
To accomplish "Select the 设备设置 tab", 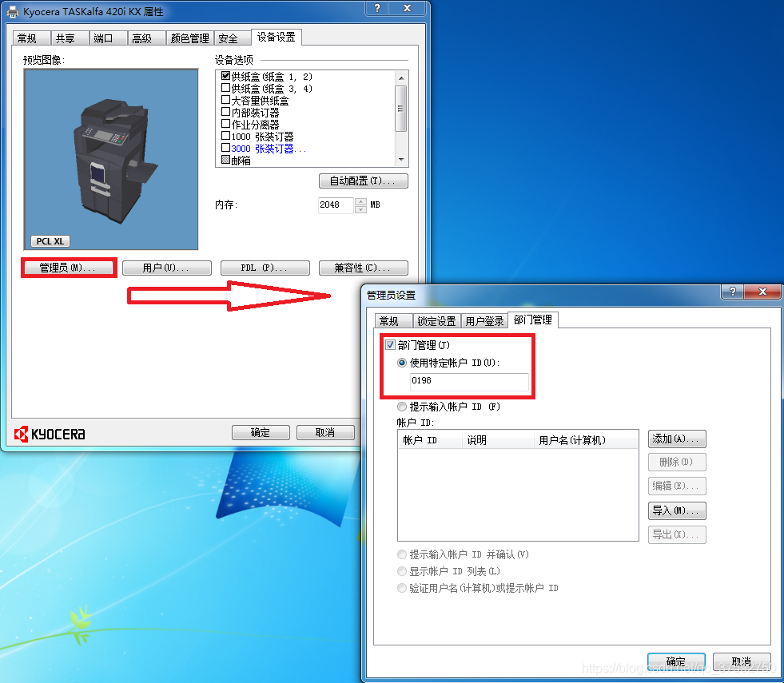I will pos(276,37).
